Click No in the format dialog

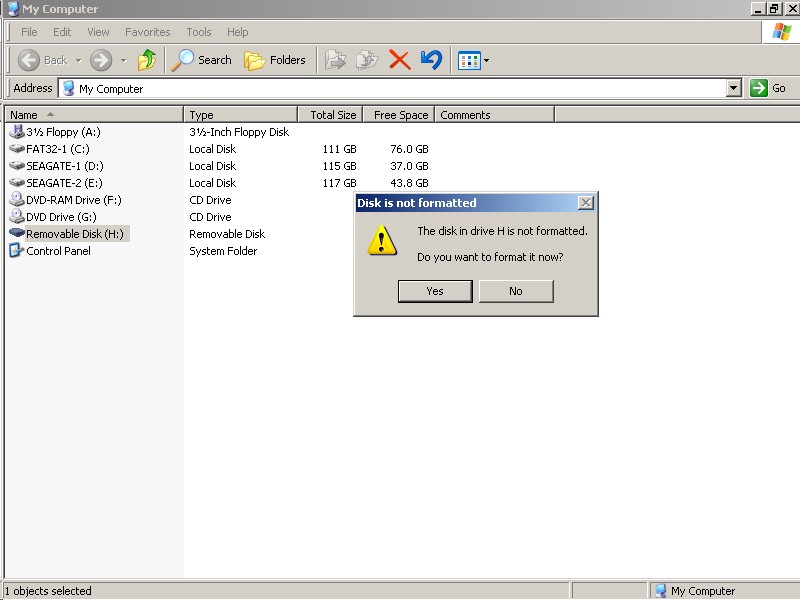[515, 291]
